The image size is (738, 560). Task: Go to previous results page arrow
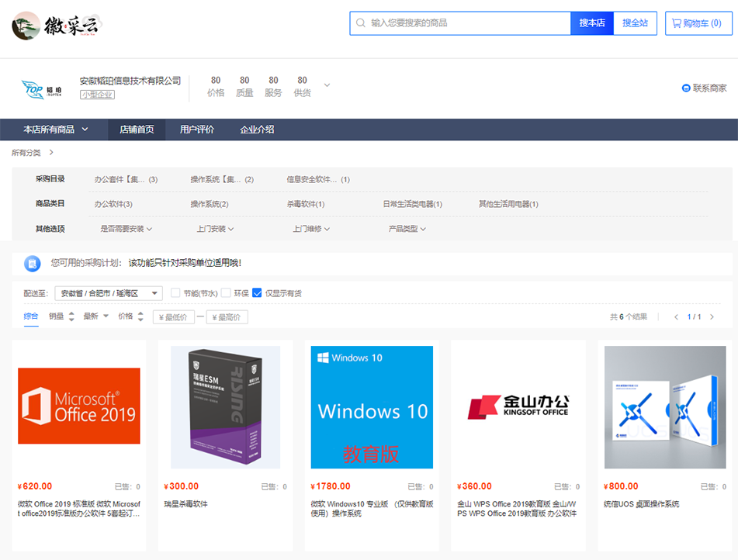[676, 317]
